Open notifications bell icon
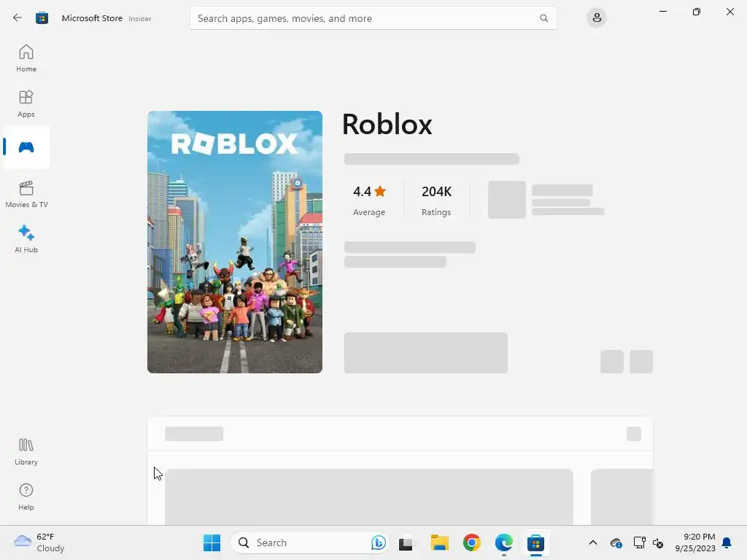The width and height of the screenshot is (747, 560). 727,542
